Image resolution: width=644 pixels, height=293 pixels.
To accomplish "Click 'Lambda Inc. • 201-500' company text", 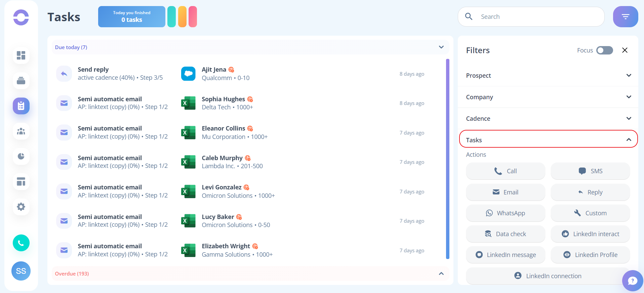I will tap(232, 166).
